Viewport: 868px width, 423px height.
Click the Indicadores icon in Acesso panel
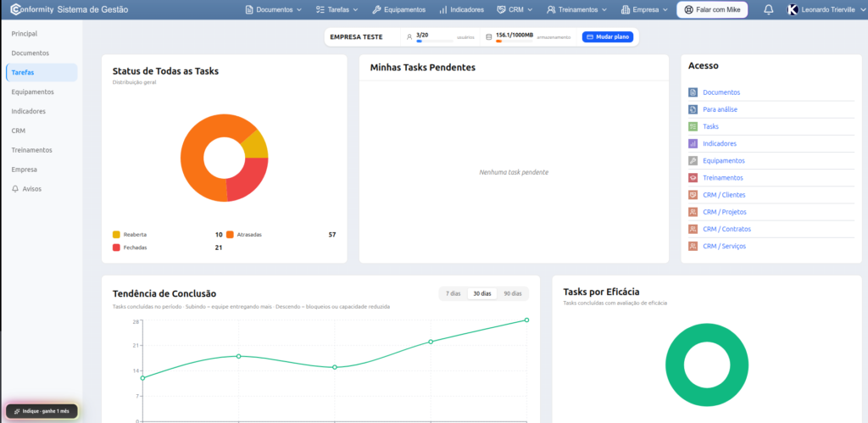tap(693, 143)
